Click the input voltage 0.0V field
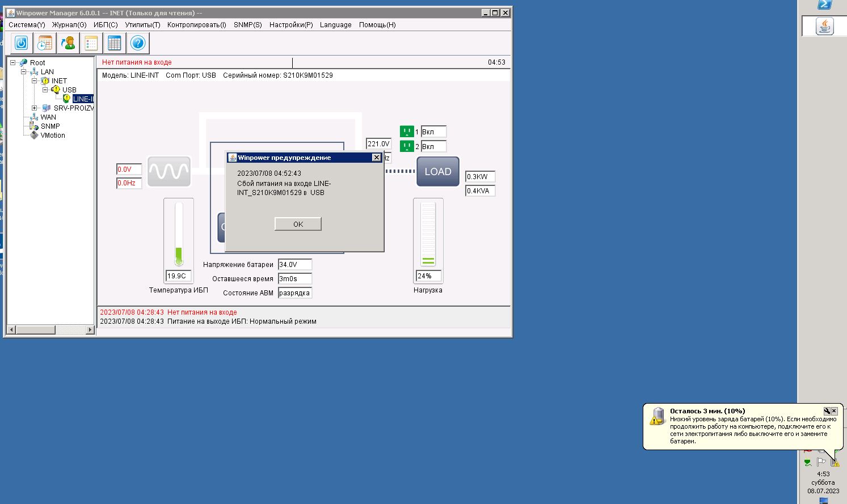 pos(129,170)
